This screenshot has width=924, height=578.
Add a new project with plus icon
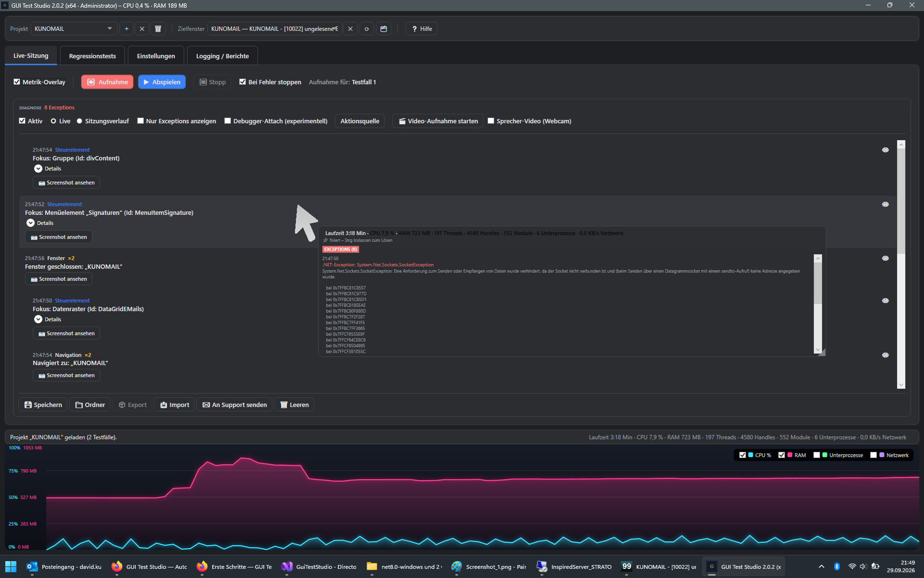click(x=127, y=29)
